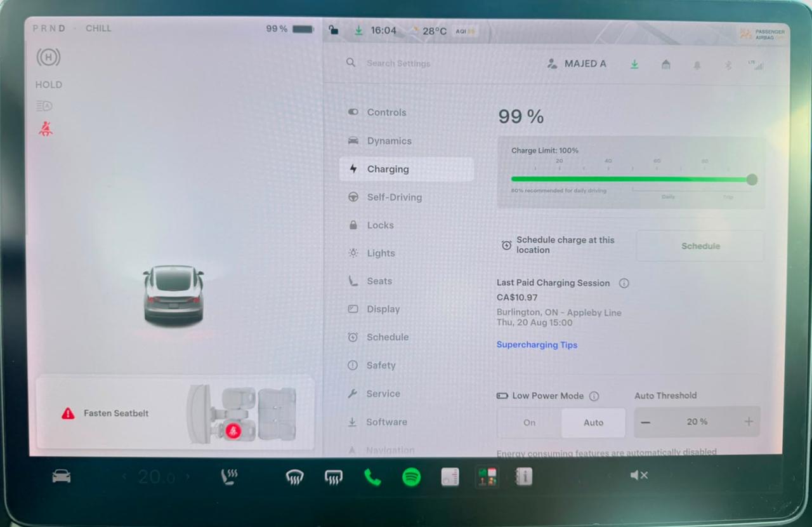Tap the LTE signal strength icon
The height and width of the screenshot is (527, 812).
tap(756, 65)
